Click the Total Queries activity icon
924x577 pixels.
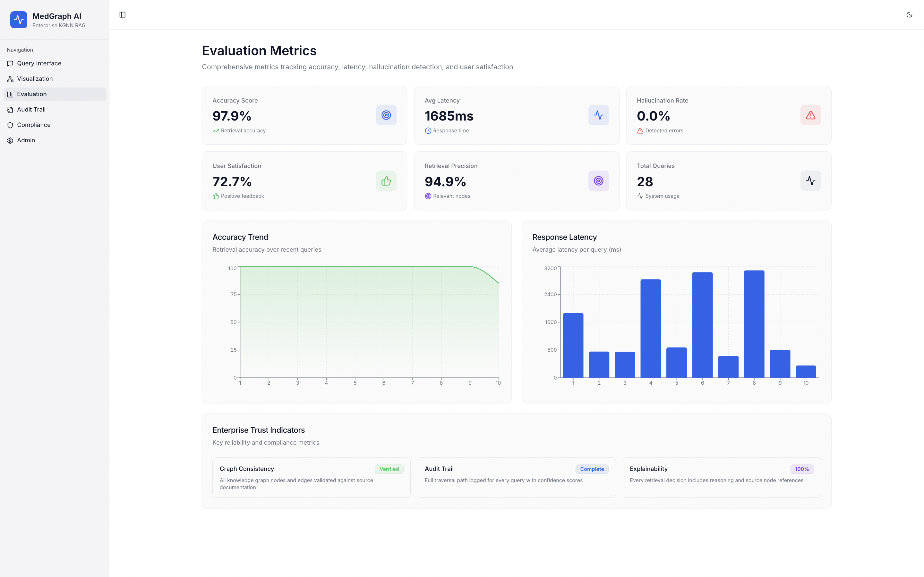tap(810, 181)
